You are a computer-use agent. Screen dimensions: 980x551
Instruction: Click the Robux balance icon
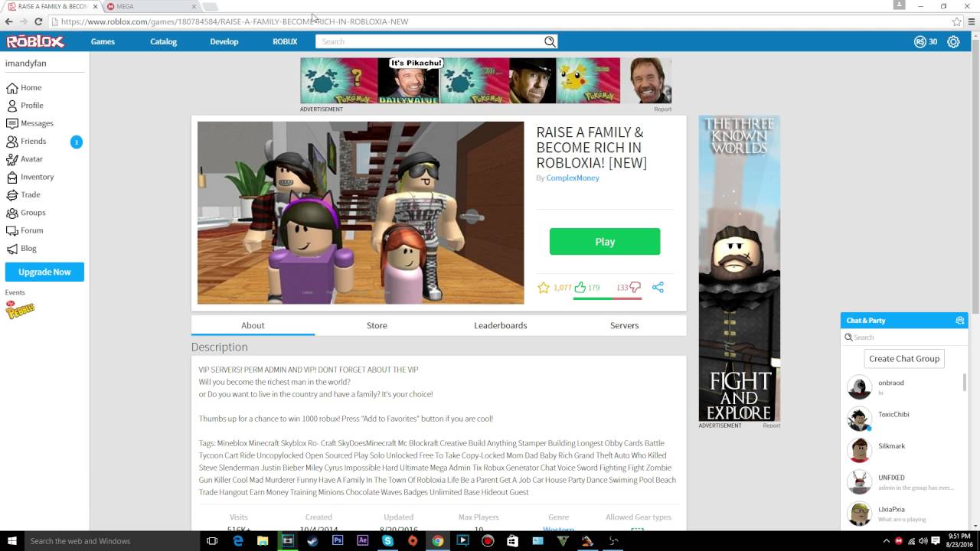[x=920, y=42]
